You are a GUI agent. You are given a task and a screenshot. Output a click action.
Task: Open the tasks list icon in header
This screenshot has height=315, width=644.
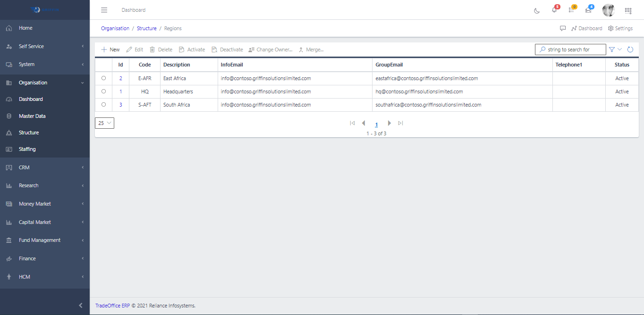coord(571,10)
